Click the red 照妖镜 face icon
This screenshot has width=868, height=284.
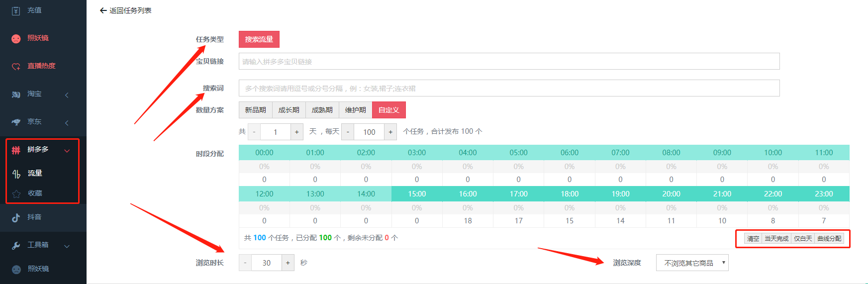16,38
